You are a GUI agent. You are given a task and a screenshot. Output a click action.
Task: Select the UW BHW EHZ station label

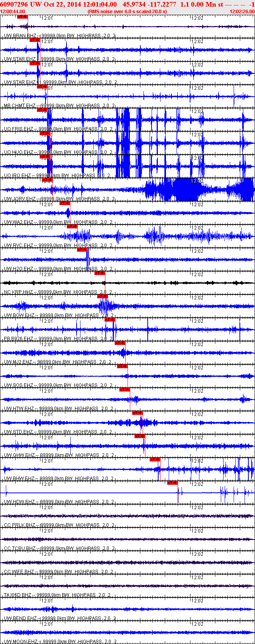pyautogui.click(x=59, y=479)
